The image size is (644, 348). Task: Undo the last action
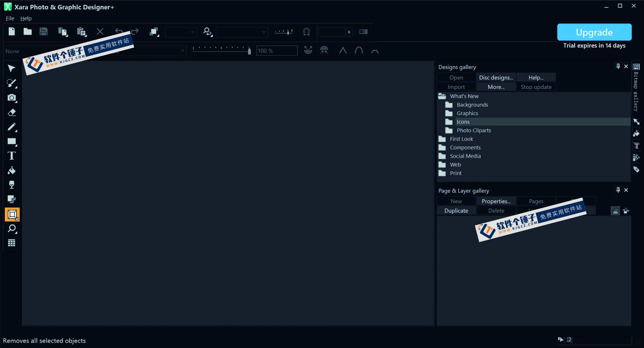[119, 32]
